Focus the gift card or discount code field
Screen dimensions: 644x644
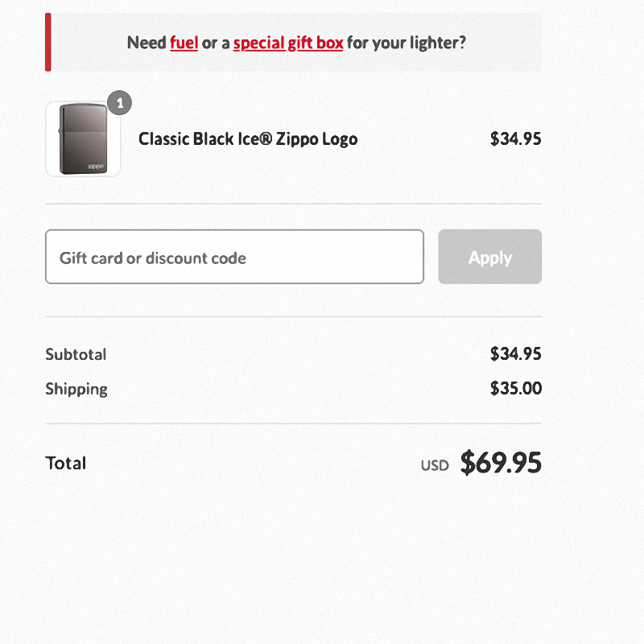click(x=234, y=257)
